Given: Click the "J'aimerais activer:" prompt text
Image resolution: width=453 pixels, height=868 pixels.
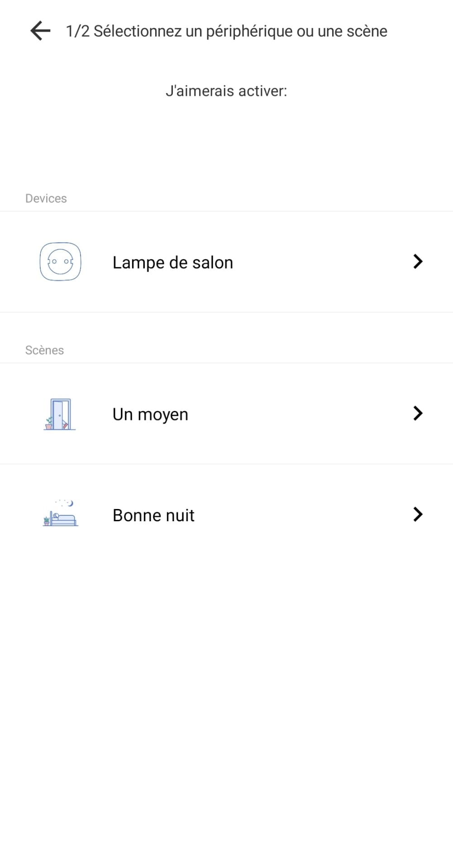Looking at the screenshot, I should (226, 91).
